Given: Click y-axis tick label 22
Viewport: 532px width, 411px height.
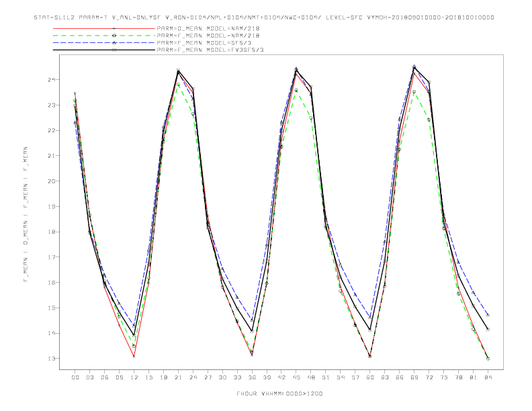Looking at the screenshot, I should click(52, 130).
